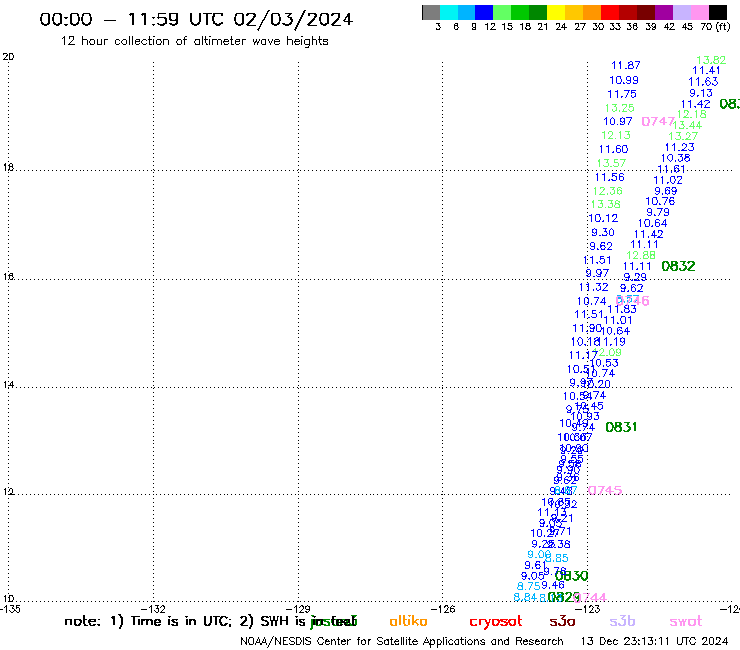Click the title '00:00 – 11:59 UTC 02/03/2024'

point(196,19)
